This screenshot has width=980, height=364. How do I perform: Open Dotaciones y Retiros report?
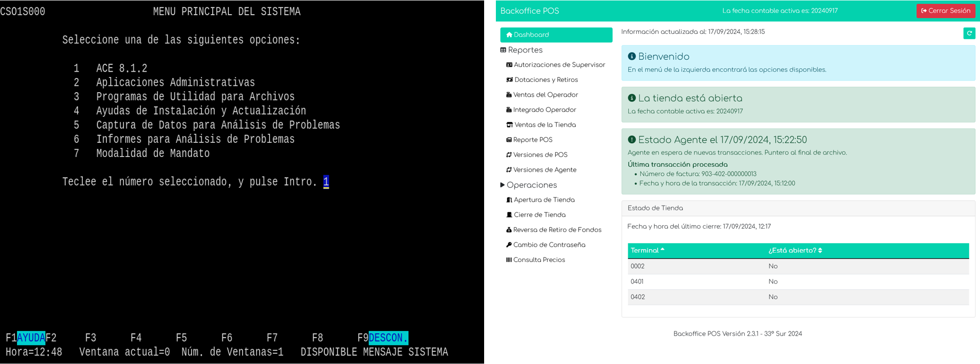[546, 80]
